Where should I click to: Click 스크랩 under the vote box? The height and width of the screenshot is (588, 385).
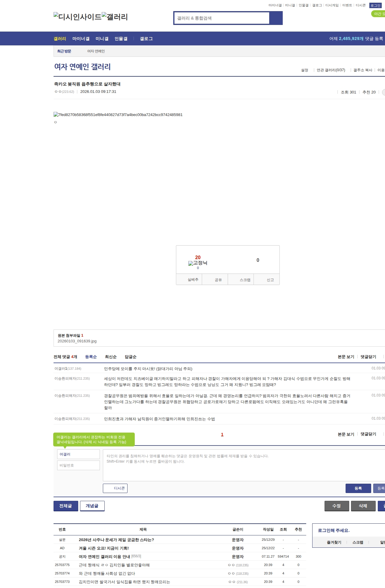click(x=241, y=280)
